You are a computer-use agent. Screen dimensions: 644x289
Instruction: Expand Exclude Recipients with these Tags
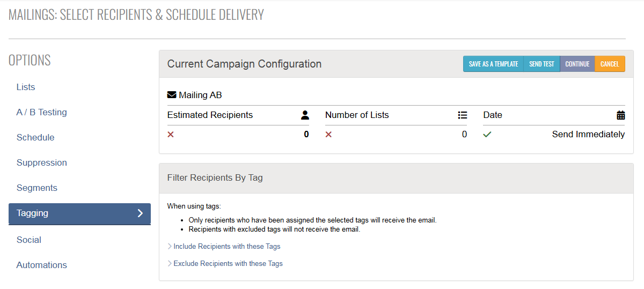point(225,264)
